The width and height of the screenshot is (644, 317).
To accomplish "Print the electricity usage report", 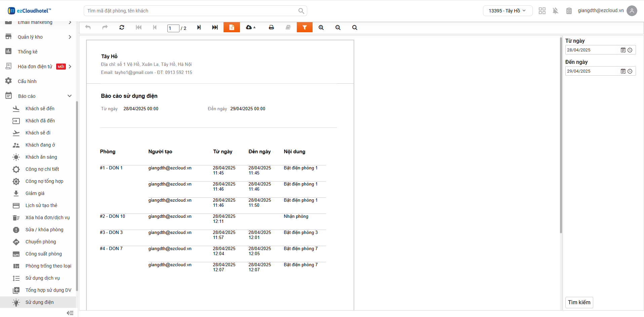I will 271,28.
